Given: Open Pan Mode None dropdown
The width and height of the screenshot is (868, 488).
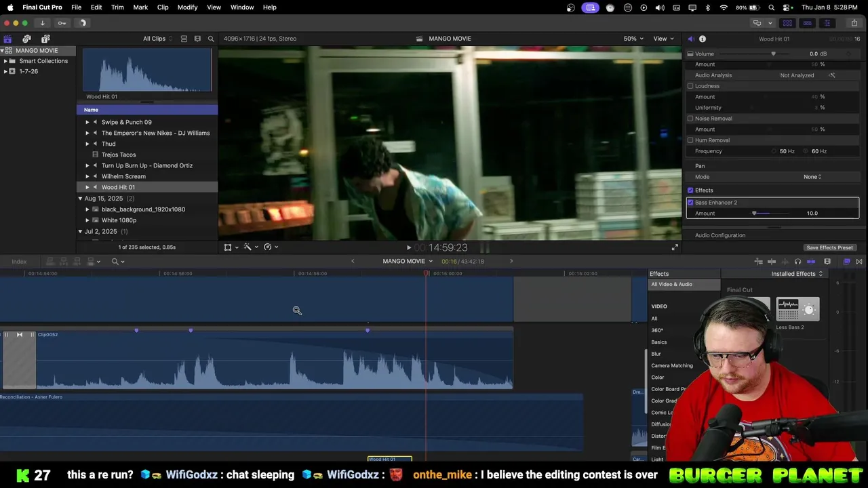Looking at the screenshot, I should click(x=812, y=177).
